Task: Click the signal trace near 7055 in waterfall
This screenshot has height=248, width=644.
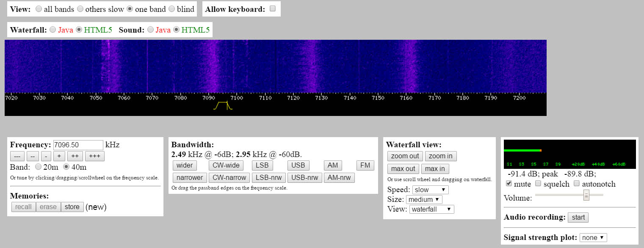Action: tap(108, 66)
